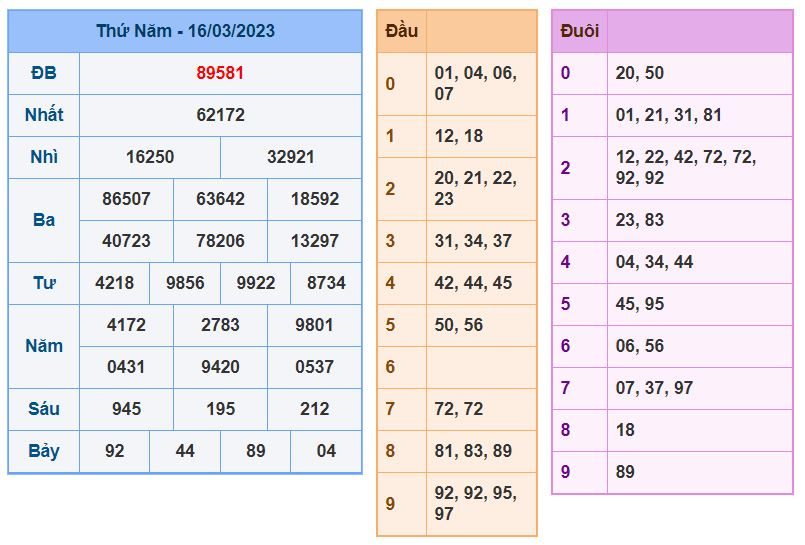This screenshot has height=545, width=805.
Task: Select second prize number 32921
Action: 291,157
